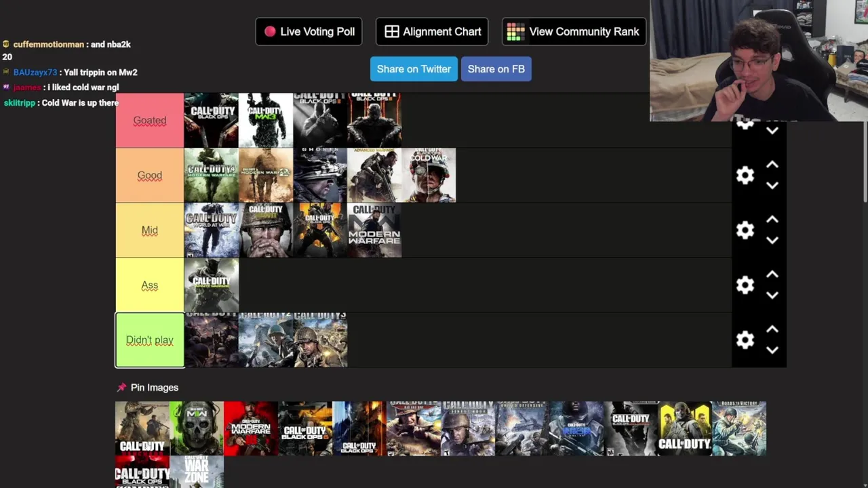The width and height of the screenshot is (868, 488).
Task: Select the Goated tier label
Action: pos(150,121)
